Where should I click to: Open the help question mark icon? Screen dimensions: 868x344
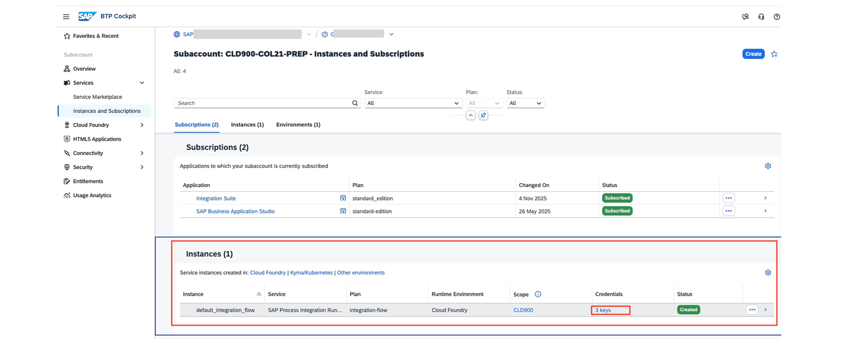pyautogui.click(x=777, y=17)
